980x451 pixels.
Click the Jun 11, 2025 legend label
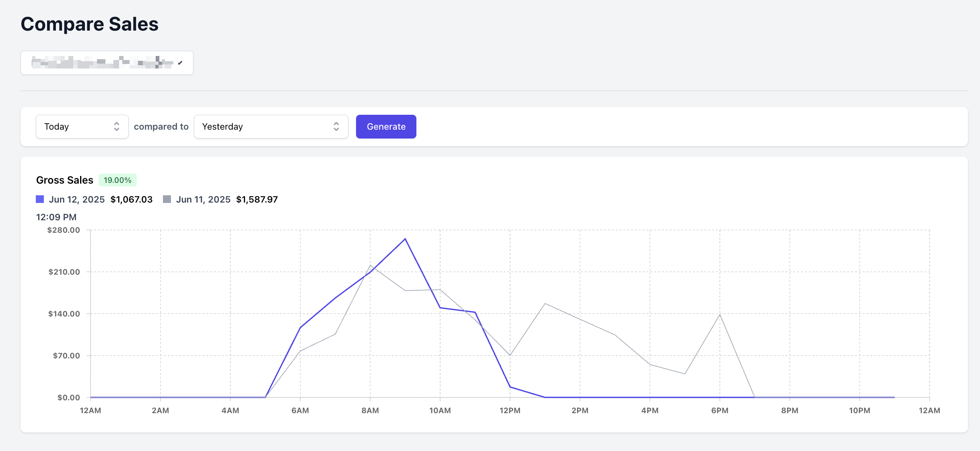[x=203, y=199]
